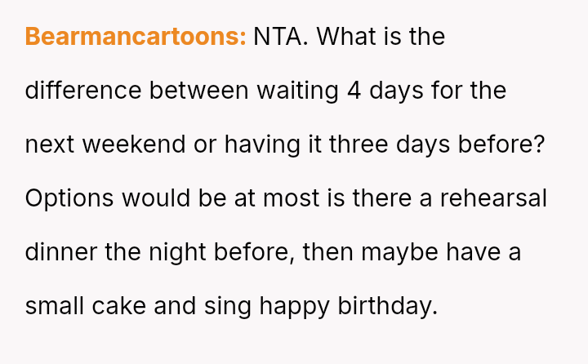Open the Bearmancartoons user profile link
Screen dimensions: 588x364
[135, 37]
